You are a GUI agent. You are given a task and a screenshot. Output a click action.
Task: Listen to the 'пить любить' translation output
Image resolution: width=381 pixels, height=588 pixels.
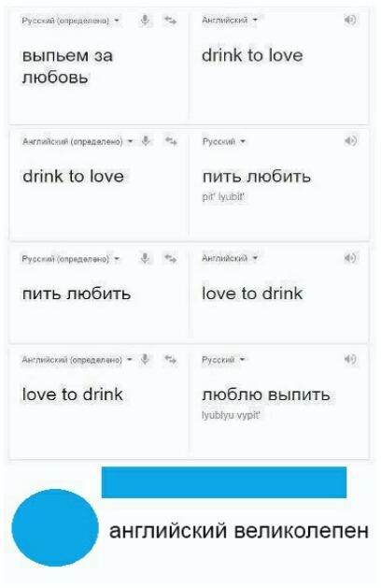(x=351, y=140)
